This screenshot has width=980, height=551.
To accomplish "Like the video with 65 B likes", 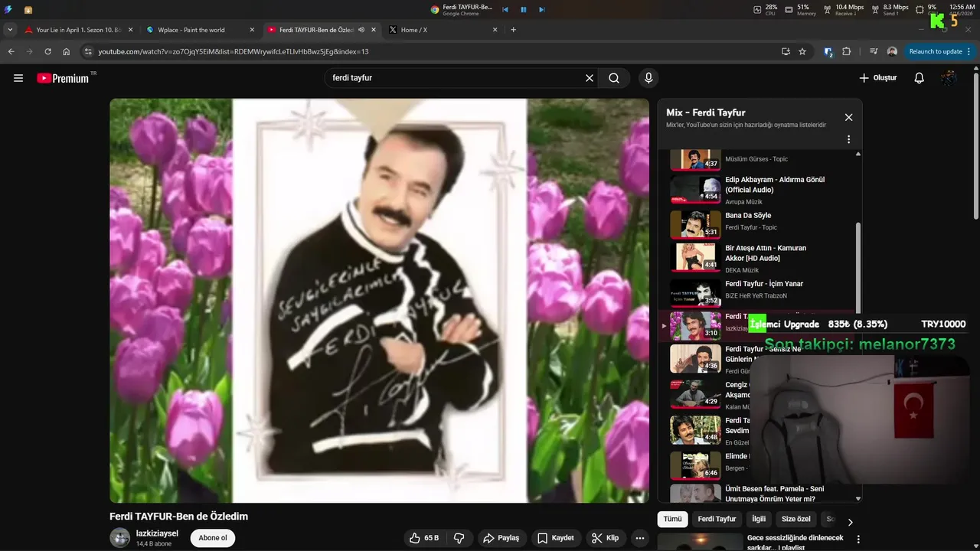I will click(423, 538).
